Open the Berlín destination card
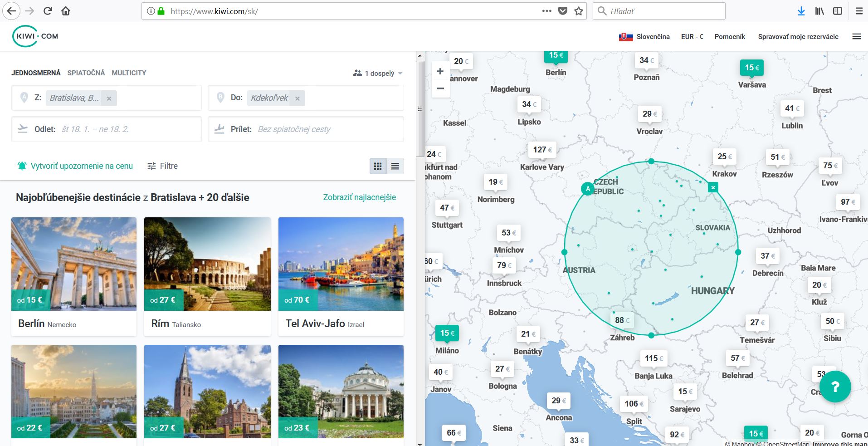868x446 pixels. coord(74,276)
